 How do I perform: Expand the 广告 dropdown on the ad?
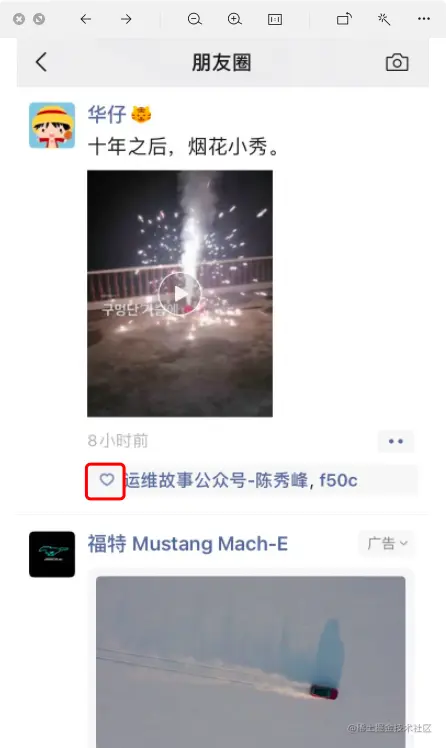[387, 543]
